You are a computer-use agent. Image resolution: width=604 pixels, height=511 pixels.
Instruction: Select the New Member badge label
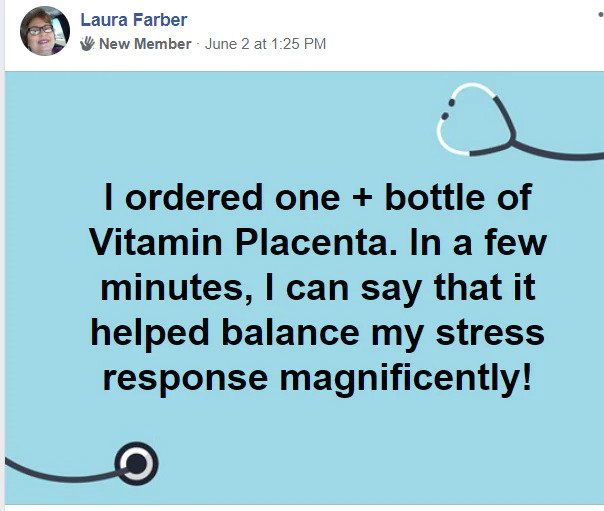click(x=144, y=44)
